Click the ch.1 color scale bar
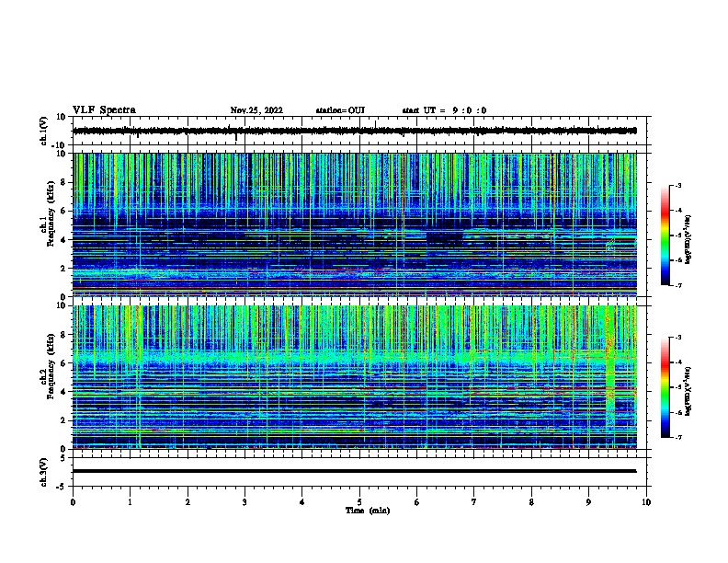 (665, 236)
